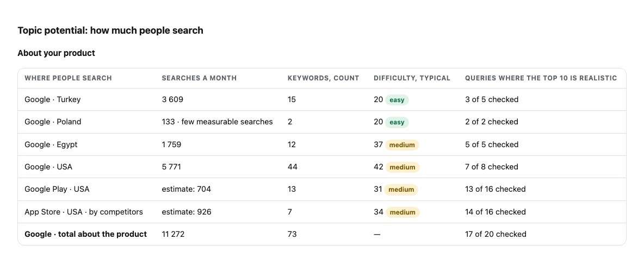Click keyword count "13" for Google Play
This screenshot has width=644, height=258.
[292, 189]
